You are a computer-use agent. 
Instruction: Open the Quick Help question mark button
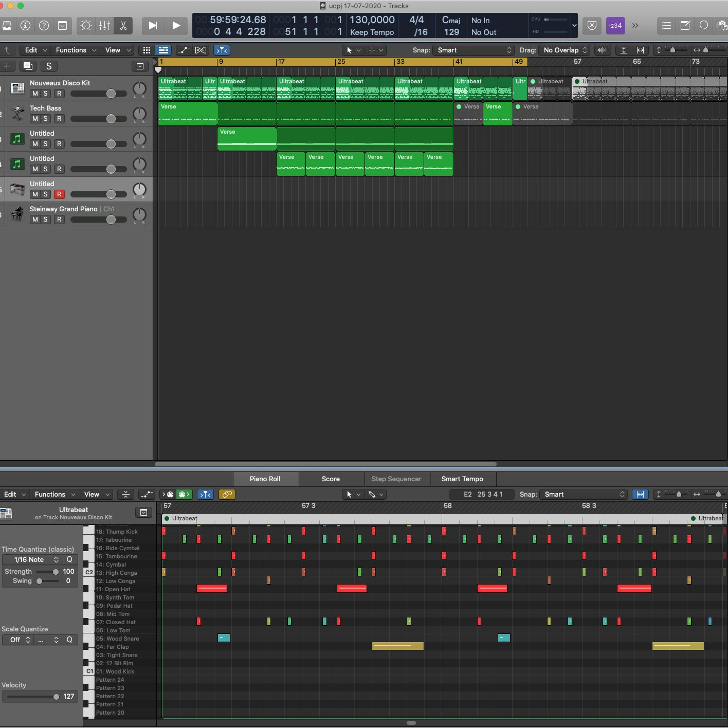44,26
